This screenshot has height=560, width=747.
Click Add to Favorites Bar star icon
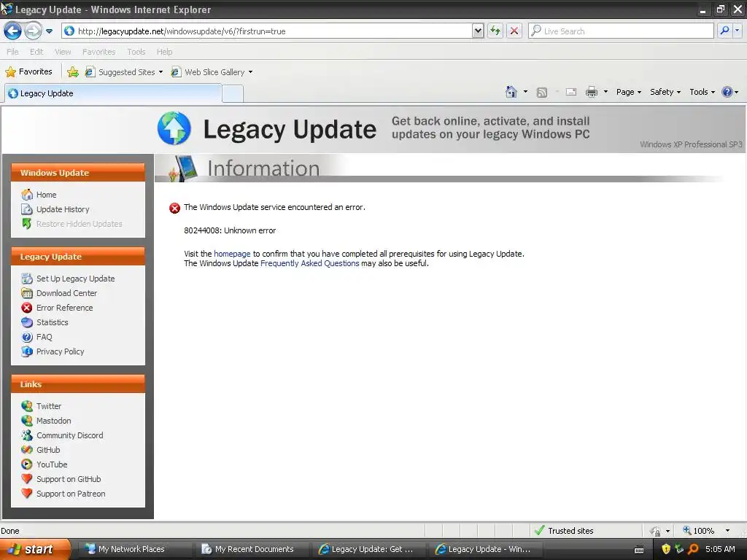(73, 72)
